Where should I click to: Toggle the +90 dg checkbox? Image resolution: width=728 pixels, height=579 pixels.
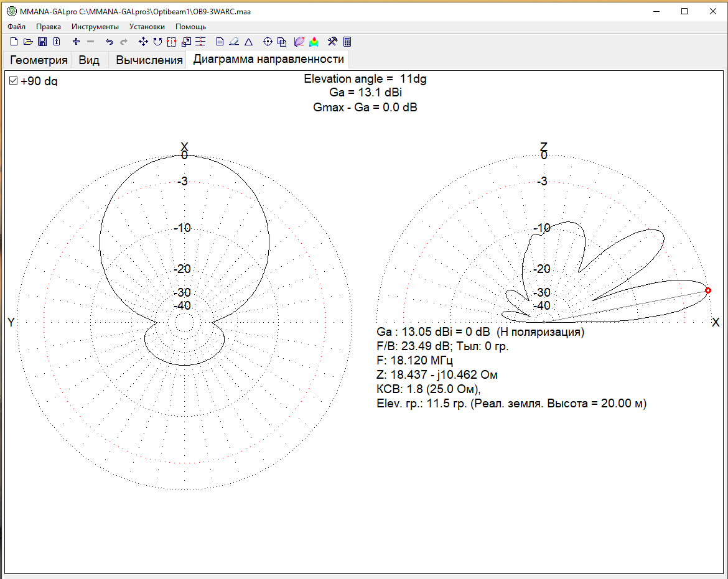coord(13,81)
